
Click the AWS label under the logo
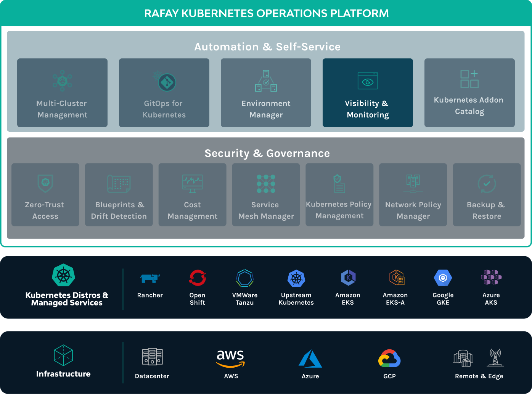[x=231, y=376]
